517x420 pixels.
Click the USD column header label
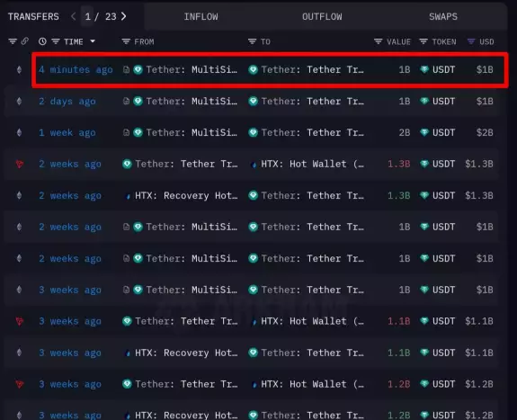486,42
